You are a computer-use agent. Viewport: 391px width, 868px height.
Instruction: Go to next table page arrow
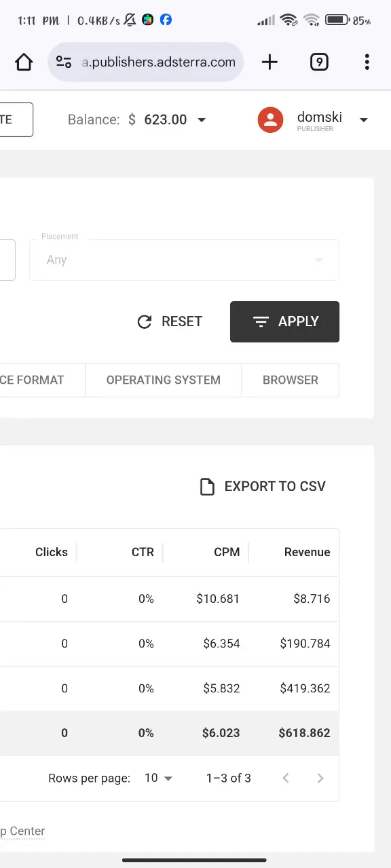(320, 778)
